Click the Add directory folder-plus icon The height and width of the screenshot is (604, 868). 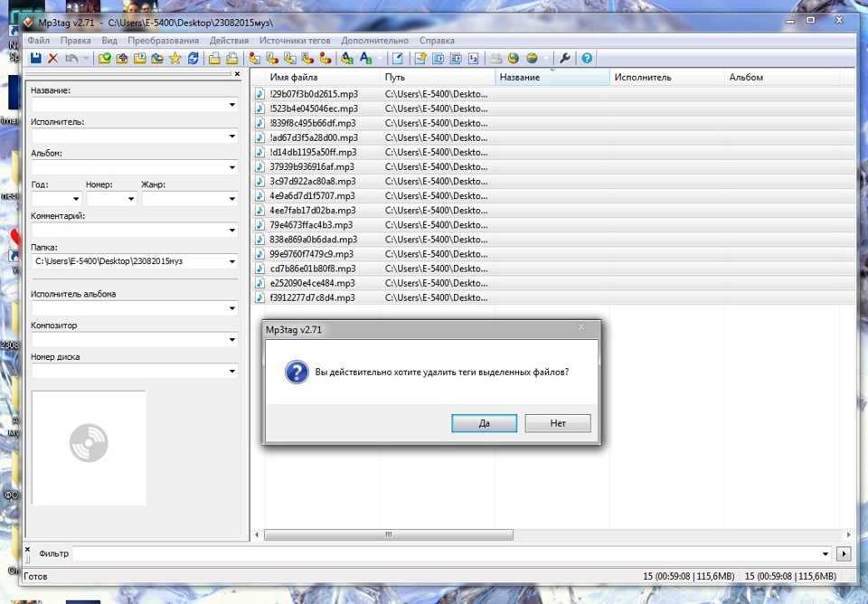point(122,58)
